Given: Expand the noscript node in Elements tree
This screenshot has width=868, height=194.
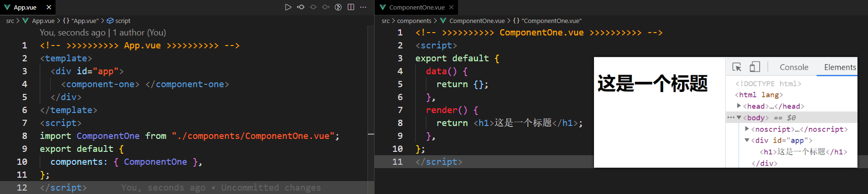Looking at the screenshot, I should coord(747,129).
